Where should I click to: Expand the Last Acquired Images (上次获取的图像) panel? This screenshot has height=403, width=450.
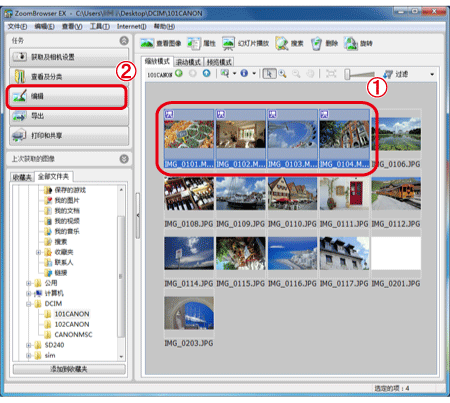pyautogui.click(x=124, y=159)
